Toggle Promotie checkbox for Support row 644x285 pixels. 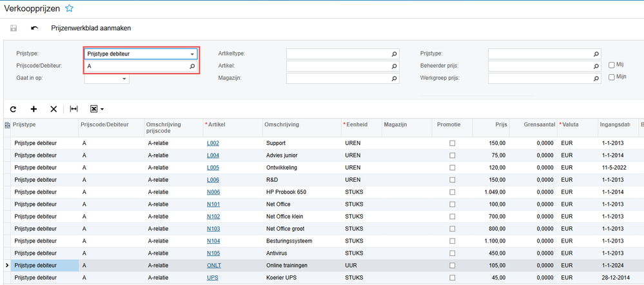[x=452, y=143]
